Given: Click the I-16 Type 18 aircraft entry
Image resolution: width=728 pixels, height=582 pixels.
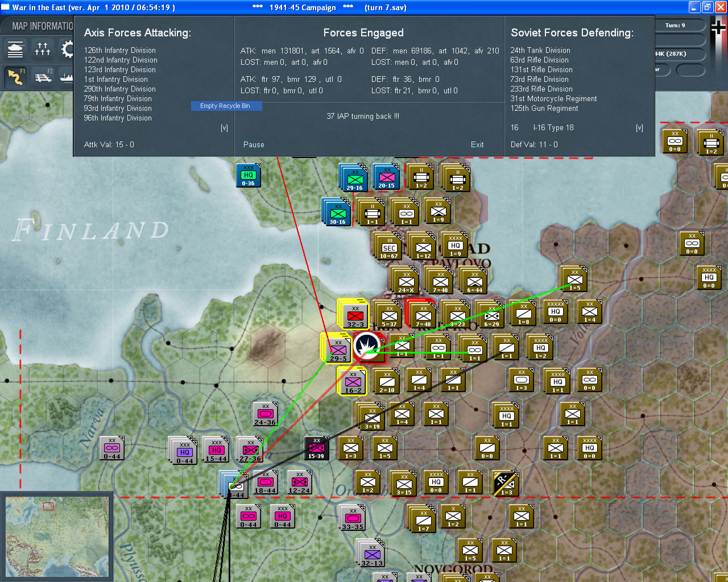Looking at the screenshot, I should (553, 128).
